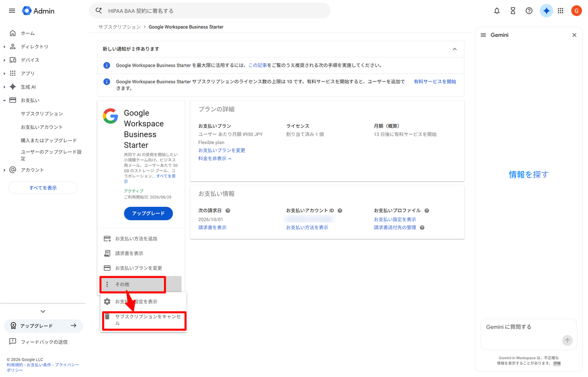Click 料金を非表示 toggle link
Image resolution: width=588 pixels, height=377 pixels.
[x=215, y=159]
